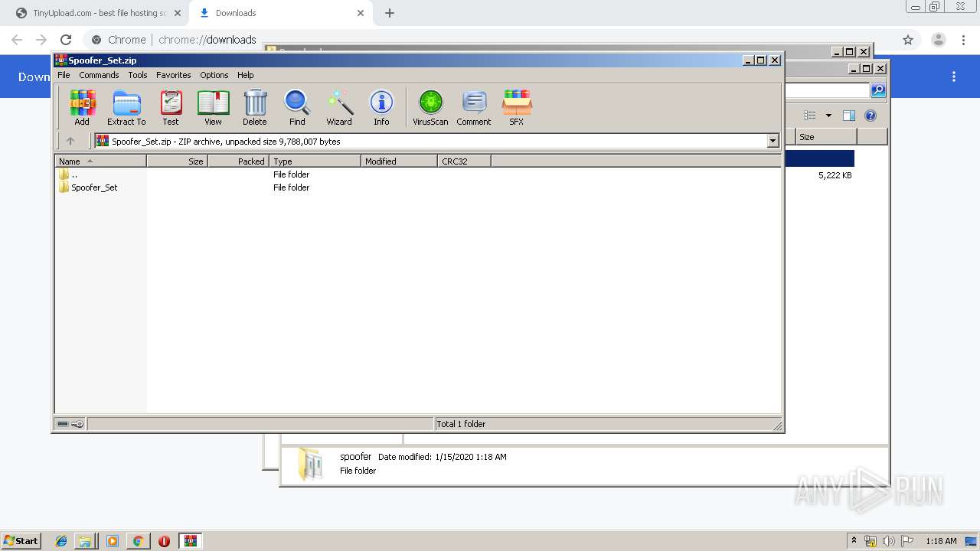This screenshot has width=980, height=551.
Task: Bookmark this page with star icon
Action: (x=908, y=40)
